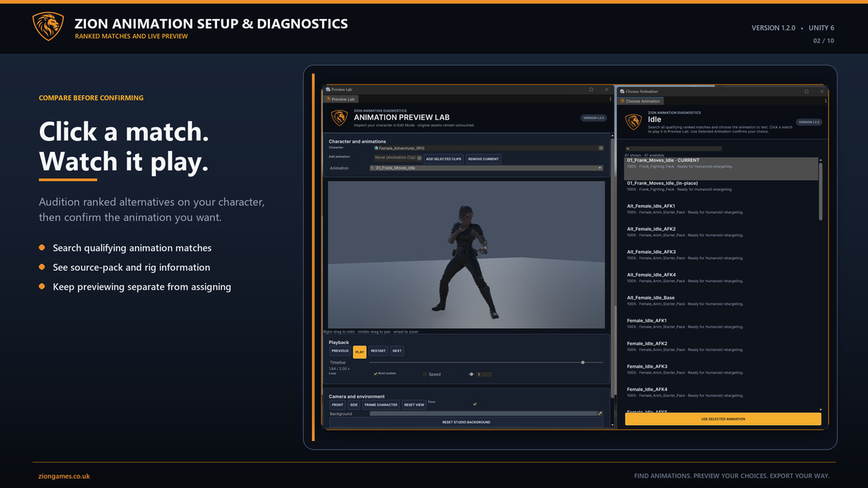
Task: Click the Next playback button
Action: point(397,351)
